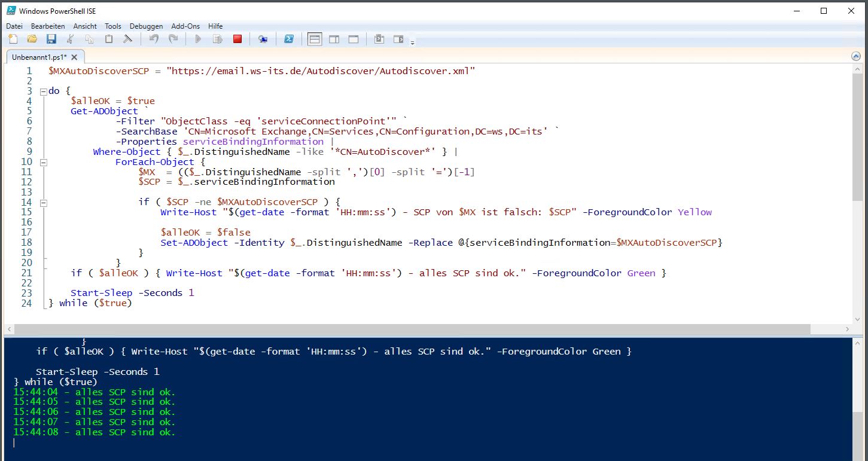Create a new script file
The width and height of the screenshot is (868, 461).
pyautogui.click(x=13, y=39)
